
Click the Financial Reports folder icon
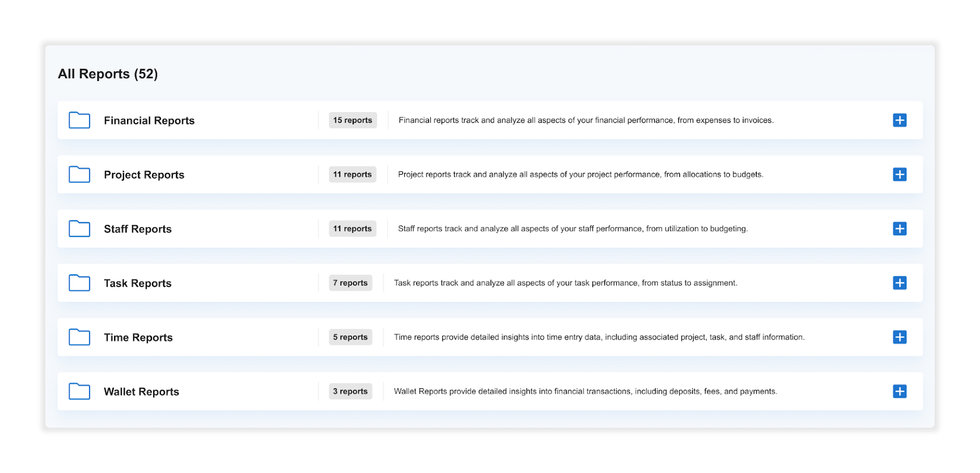[79, 120]
